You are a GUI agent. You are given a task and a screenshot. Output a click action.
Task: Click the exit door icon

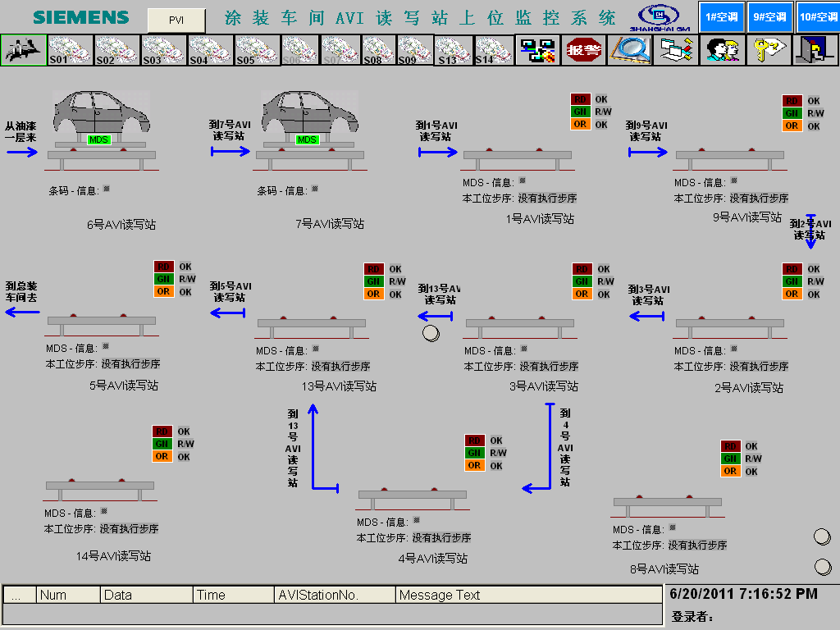(815, 50)
